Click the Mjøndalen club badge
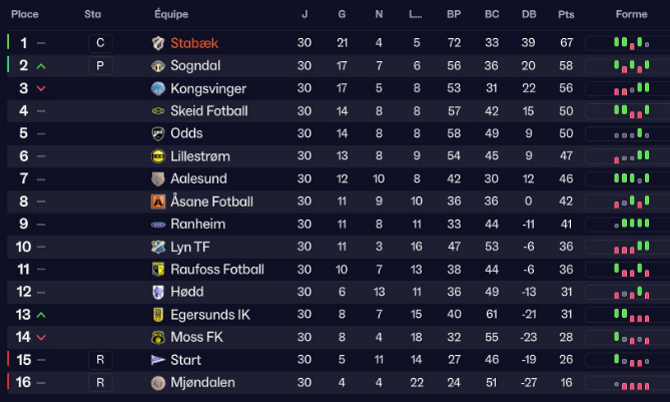The height and width of the screenshot is (402, 670). click(x=158, y=383)
